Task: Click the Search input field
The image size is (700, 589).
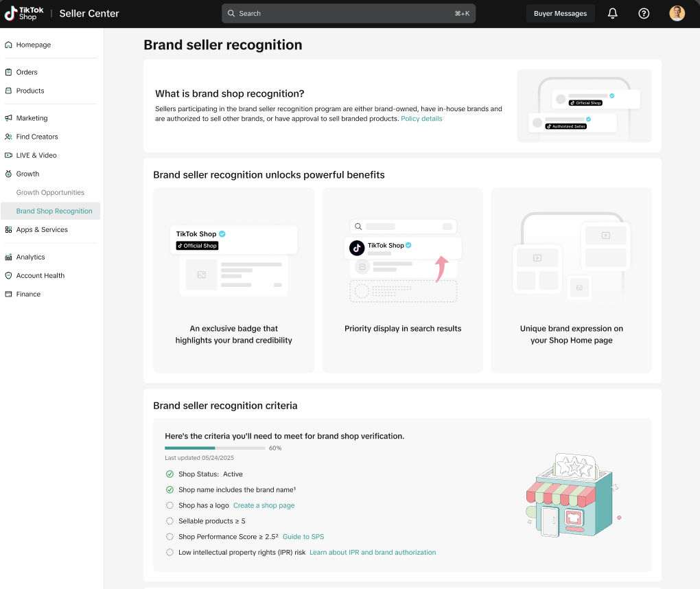Action: tap(348, 14)
